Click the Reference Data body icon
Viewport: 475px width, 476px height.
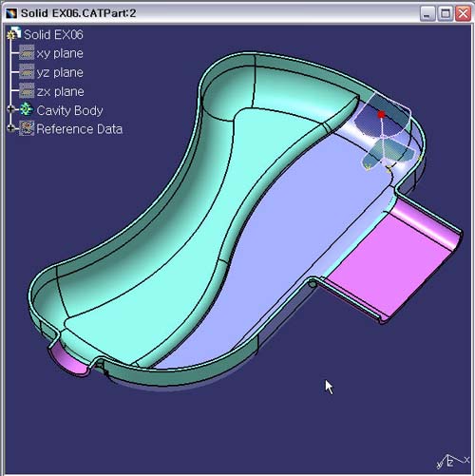click(27, 128)
